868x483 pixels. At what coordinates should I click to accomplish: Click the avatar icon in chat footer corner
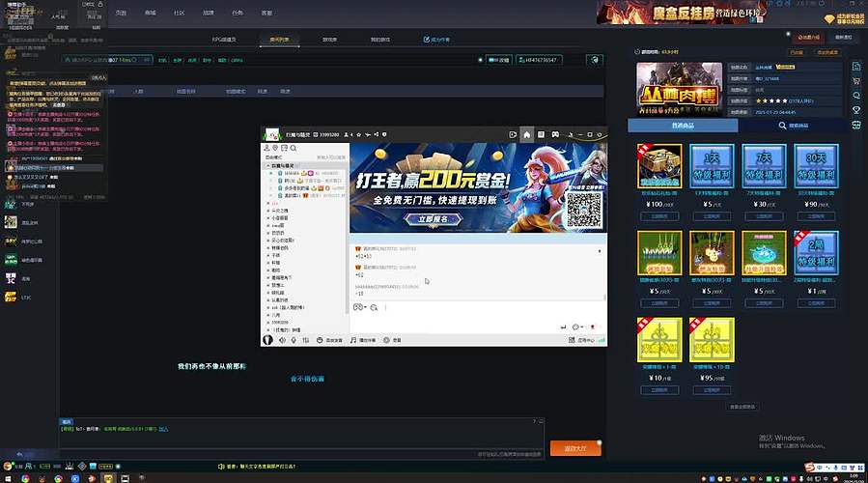(267, 340)
